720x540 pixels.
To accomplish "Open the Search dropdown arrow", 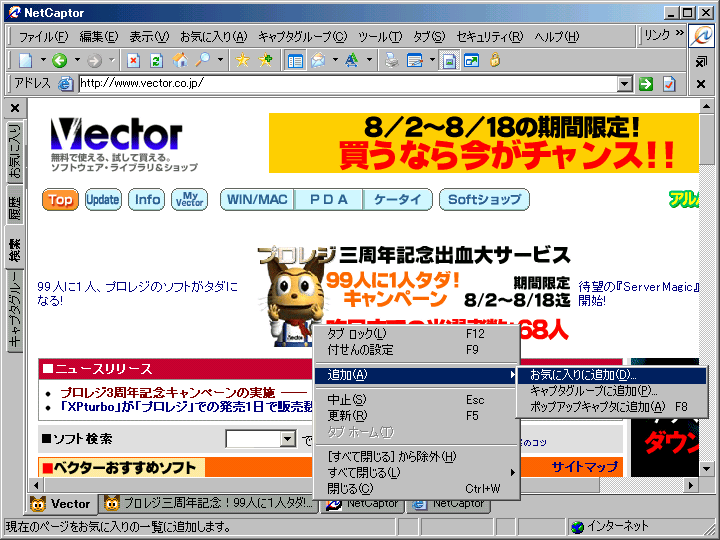I will pos(220,60).
